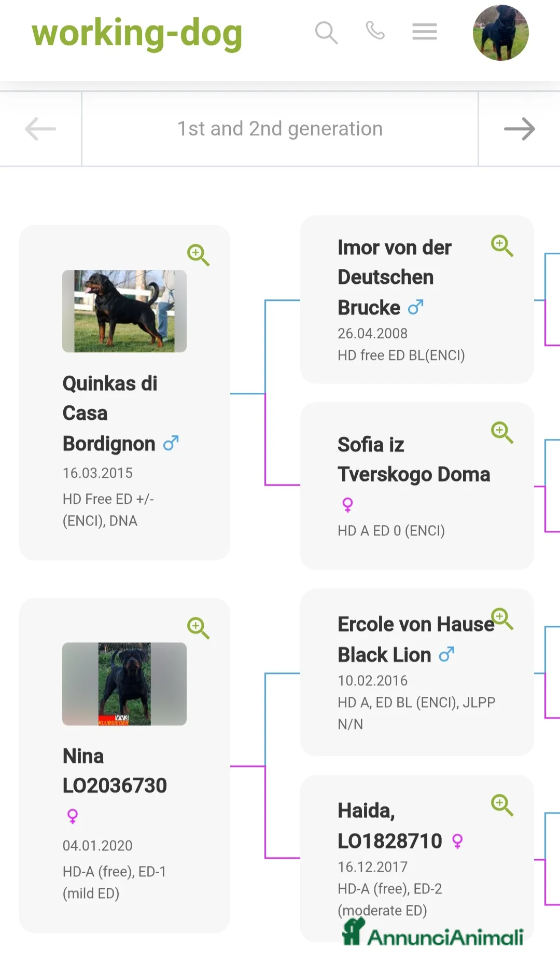
Task: Open the profile avatar picture
Action: coord(501,33)
